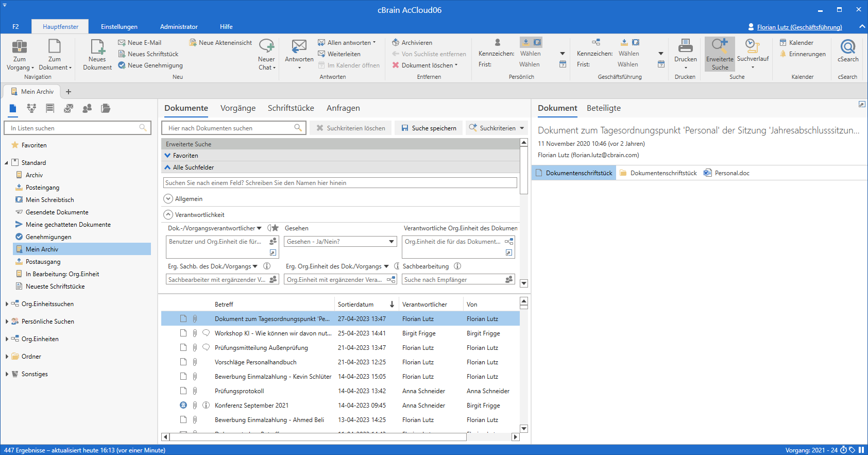Switch to the Vorgänge tab
The image size is (868, 455).
click(x=238, y=108)
